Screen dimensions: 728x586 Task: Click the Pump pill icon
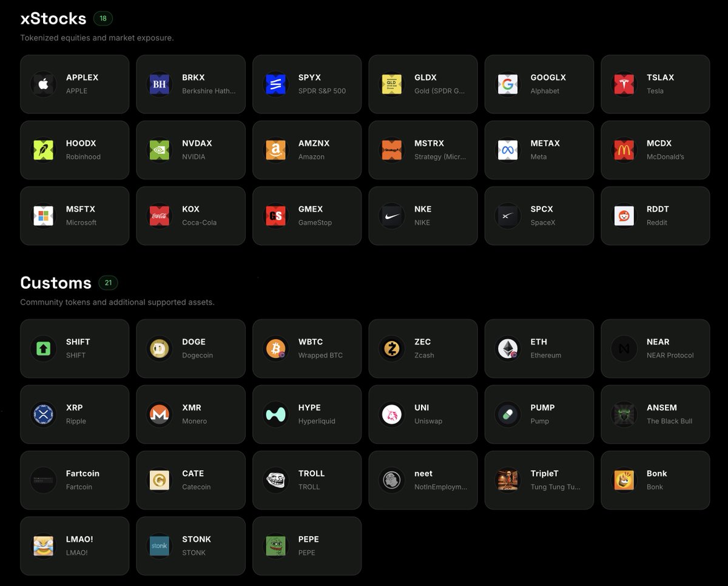pos(508,414)
